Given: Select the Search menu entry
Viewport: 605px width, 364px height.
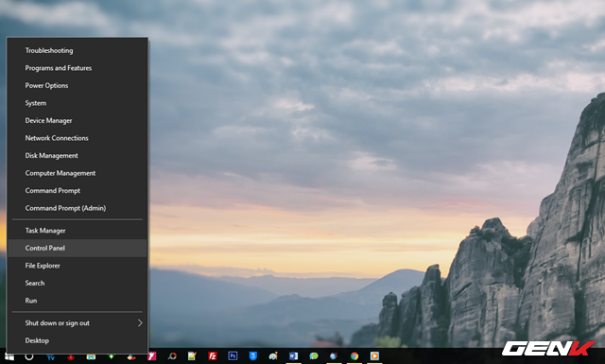Looking at the screenshot, I should [x=78, y=283].
